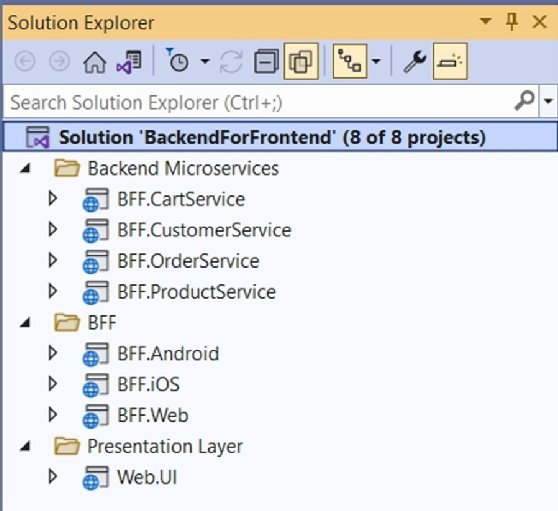The height and width of the screenshot is (511, 558).
Task: Go to Home view in Solution Explorer
Action: (94, 62)
